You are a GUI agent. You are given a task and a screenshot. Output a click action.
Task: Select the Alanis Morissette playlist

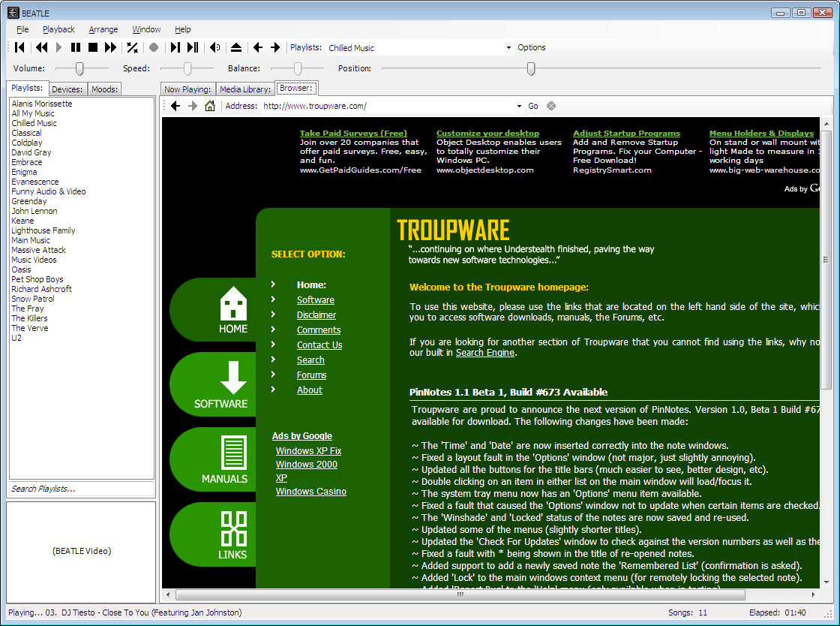(x=42, y=104)
